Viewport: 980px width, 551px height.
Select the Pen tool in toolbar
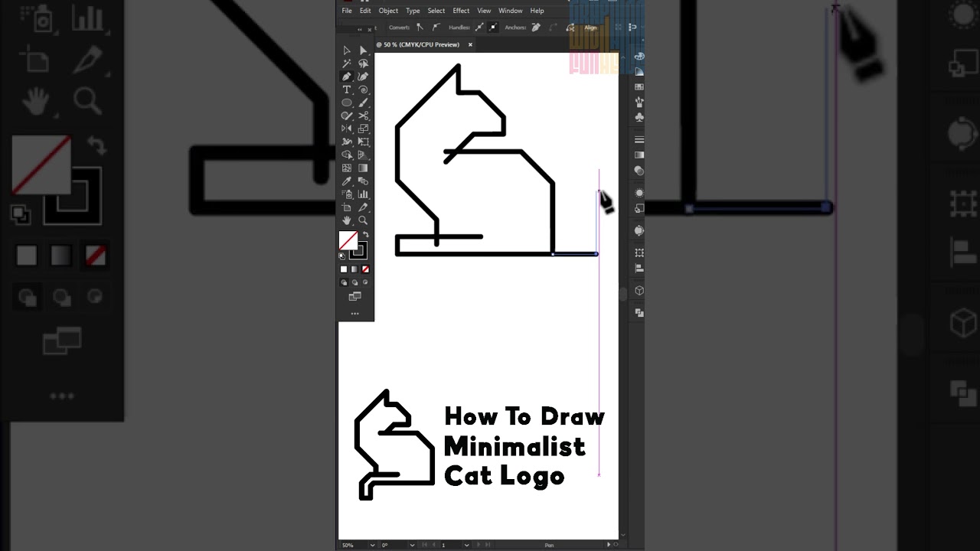point(347,77)
